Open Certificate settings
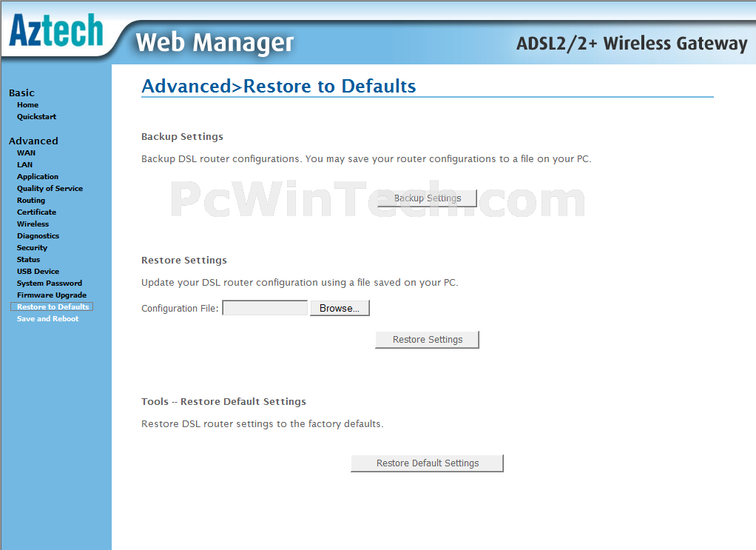Screen dimensions: 756x550 37,212
